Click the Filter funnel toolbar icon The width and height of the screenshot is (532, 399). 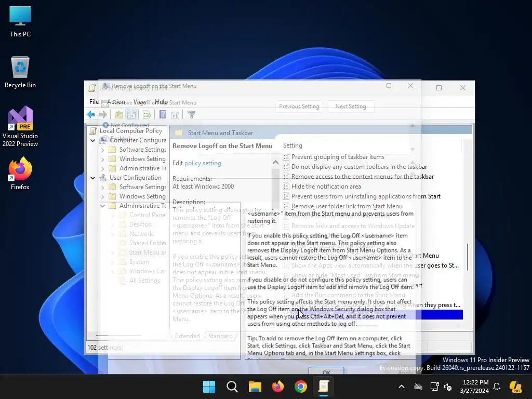(x=191, y=115)
